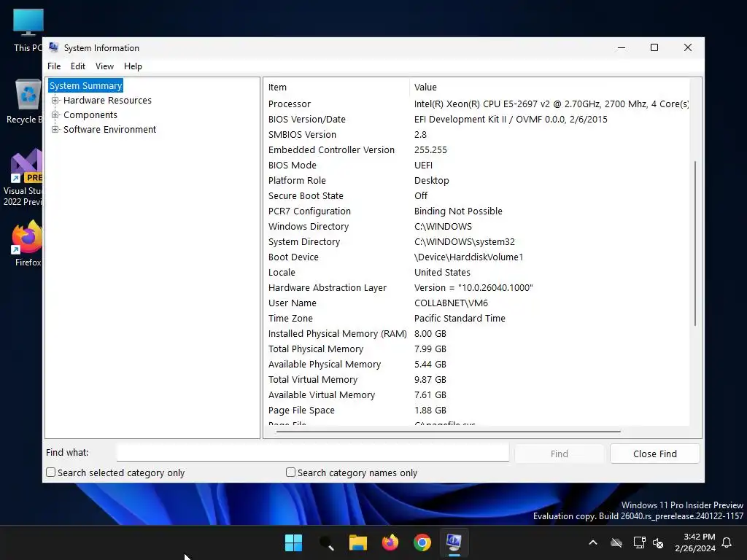Open the Help menu
This screenshot has height=560, width=747.
point(133,66)
